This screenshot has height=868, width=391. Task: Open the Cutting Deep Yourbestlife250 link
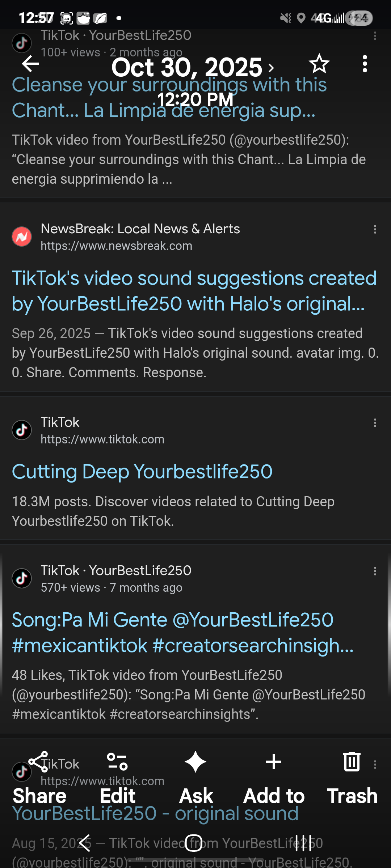coord(142,472)
